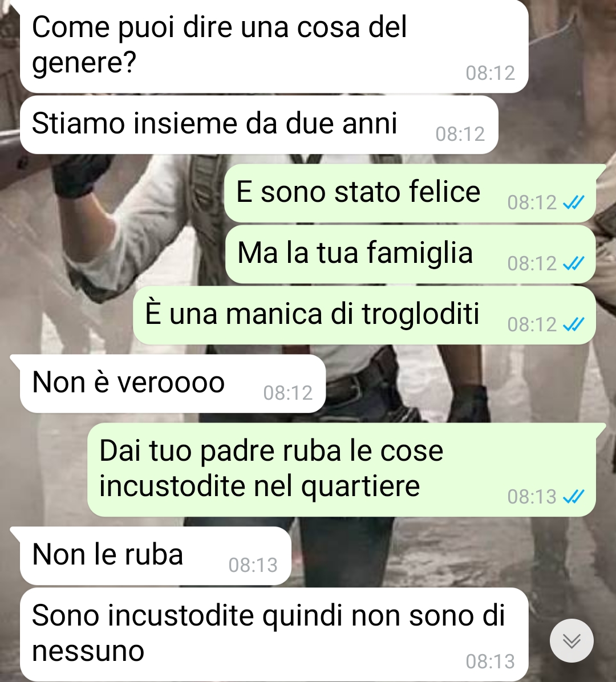The width and height of the screenshot is (616, 682).
Task: Select message 'Sono incustodite quindi non sono di nessuno'
Action: (x=274, y=635)
